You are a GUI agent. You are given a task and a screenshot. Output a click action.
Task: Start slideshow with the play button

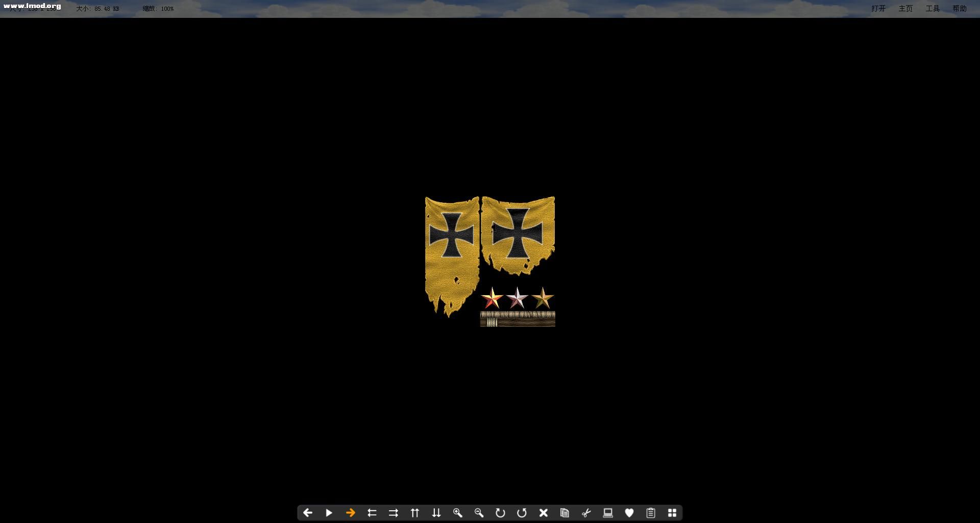coord(329,513)
